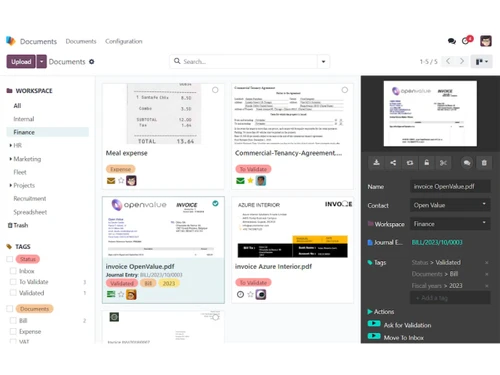The height and width of the screenshot is (375, 500).
Task: Replace the file of selected document
Action: click(x=410, y=163)
